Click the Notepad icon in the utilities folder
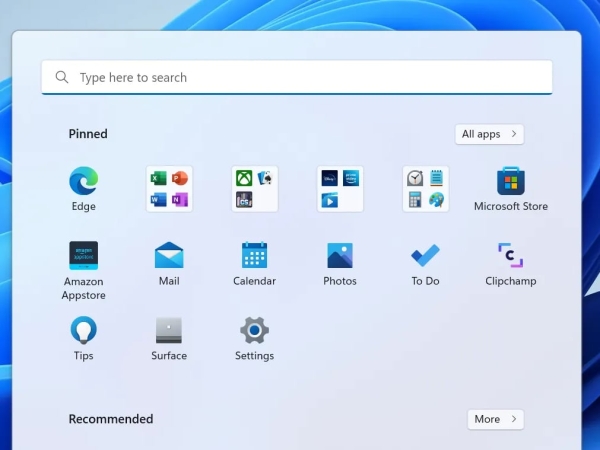This screenshot has height=450, width=600. pyautogui.click(x=436, y=178)
